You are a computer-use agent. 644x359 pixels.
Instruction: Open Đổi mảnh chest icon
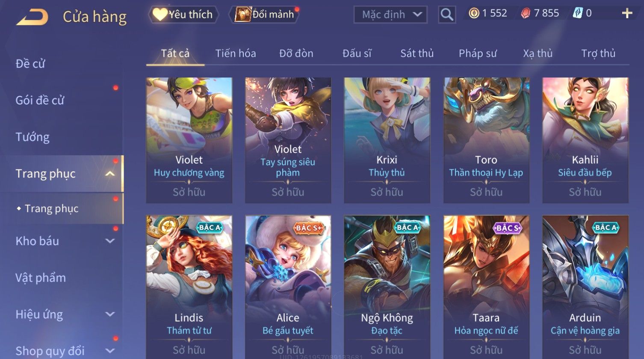242,14
